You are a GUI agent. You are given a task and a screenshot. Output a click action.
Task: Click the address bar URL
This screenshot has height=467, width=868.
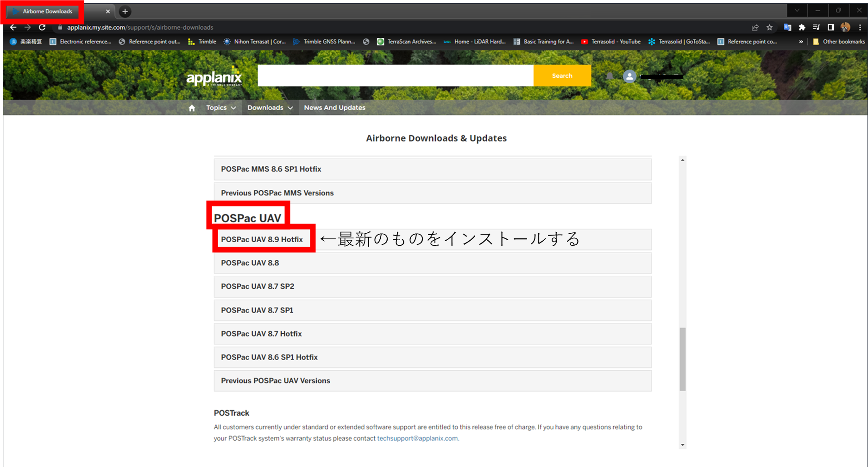coord(140,27)
